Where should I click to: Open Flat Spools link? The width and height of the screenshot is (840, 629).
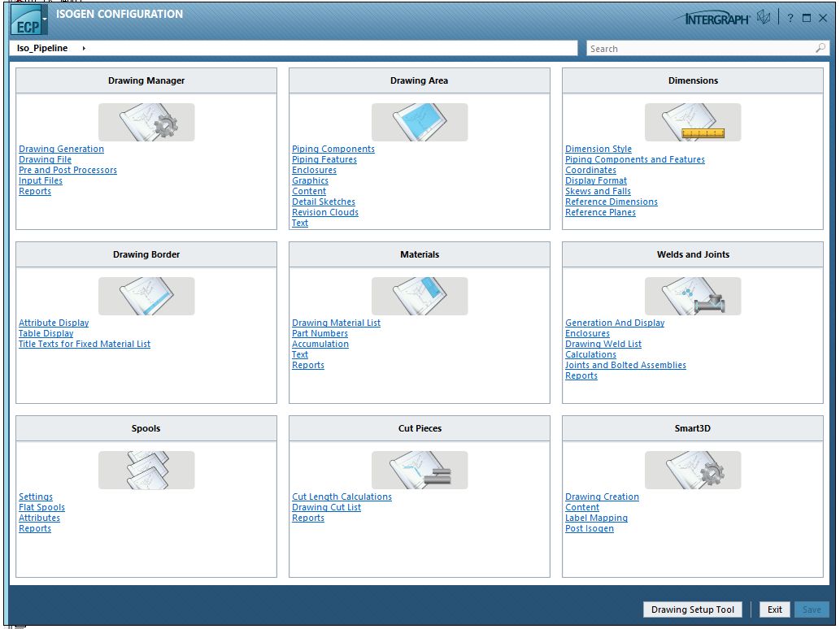click(41, 507)
